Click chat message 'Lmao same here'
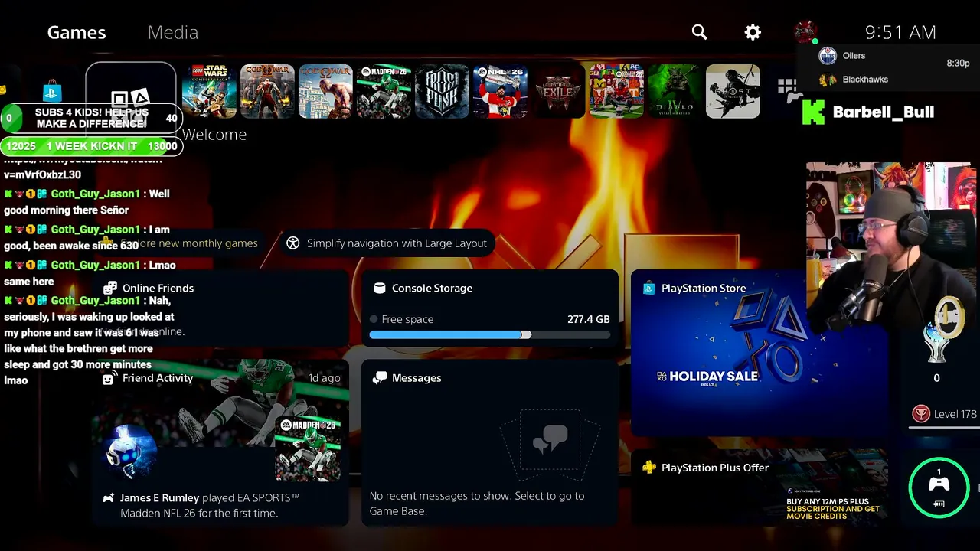Screen dimensions: 980x551 click(x=90, y=273)
